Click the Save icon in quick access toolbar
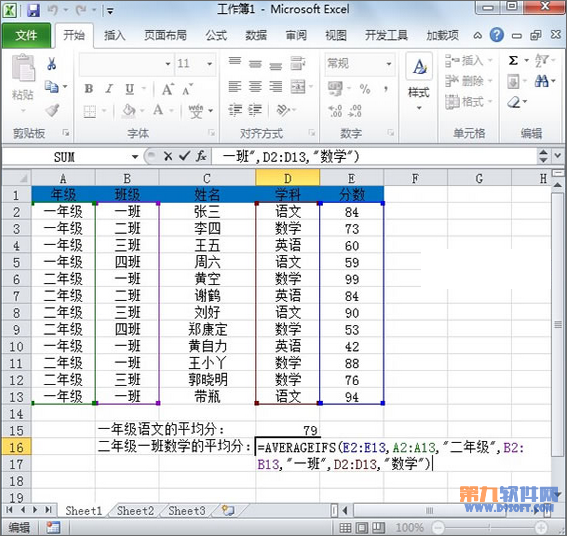The width and height of the screenshot is (567, 536). click(x=33, y=10)
